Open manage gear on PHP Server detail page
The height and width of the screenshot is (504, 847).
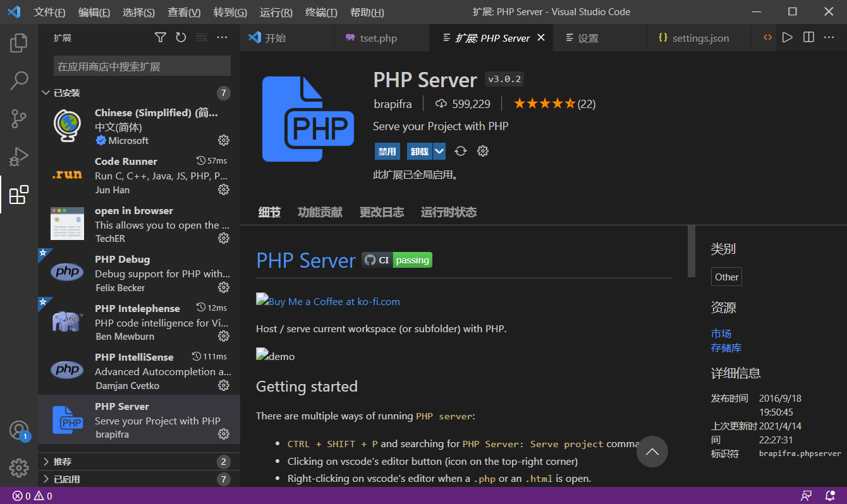coord(483,151)
